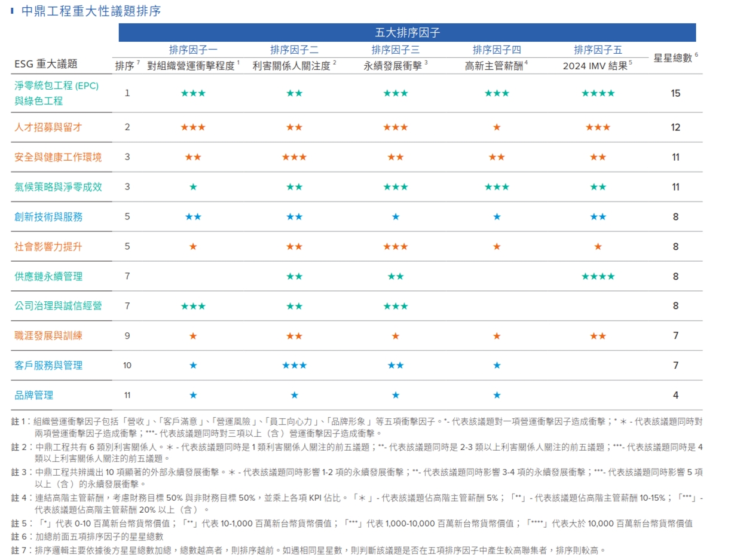Click the 社會影響力提升 topic

coord(48,246)
